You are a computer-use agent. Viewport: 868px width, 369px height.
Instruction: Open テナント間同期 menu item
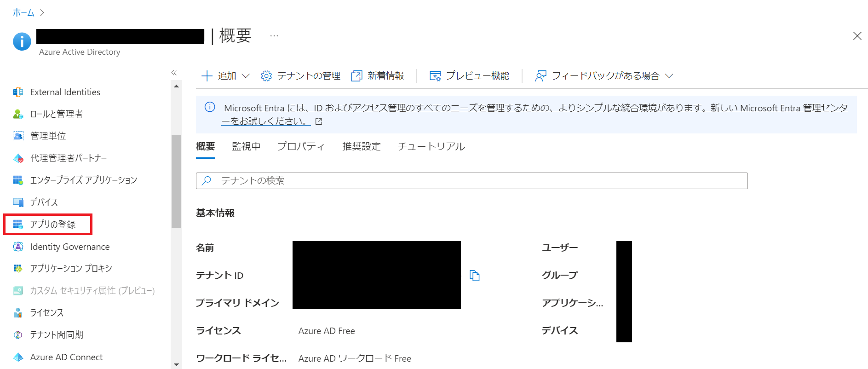tap(57, 334)
